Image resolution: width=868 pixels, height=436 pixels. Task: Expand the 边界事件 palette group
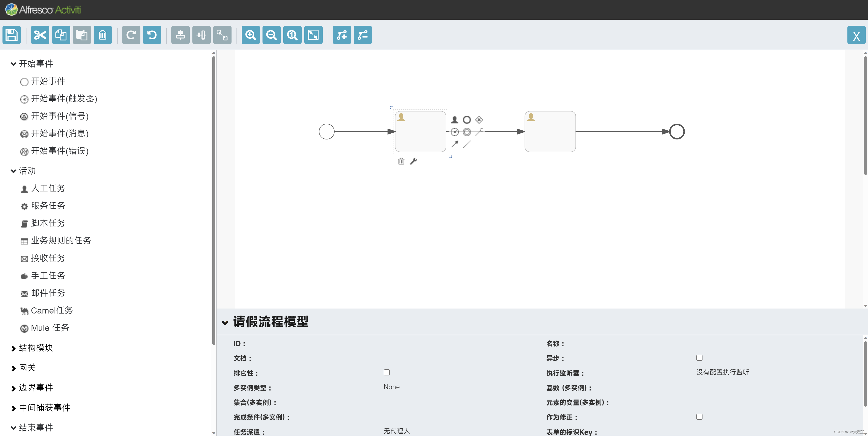32,387
